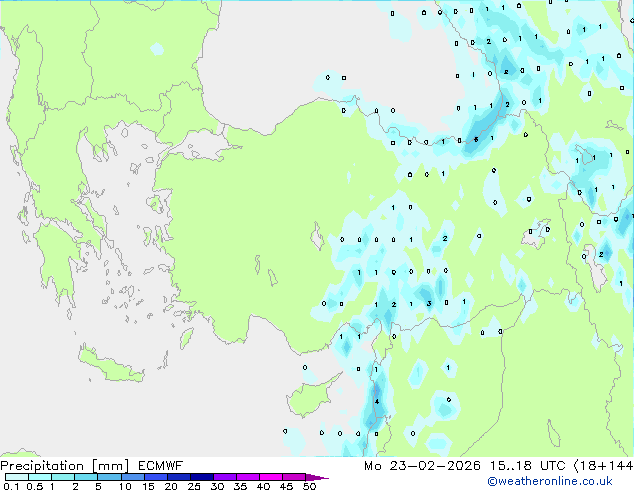The height and width of the screenshot is (490, 634).
Task: Choose the 10–15 mm legend swatch
Action: click(133, 477)
